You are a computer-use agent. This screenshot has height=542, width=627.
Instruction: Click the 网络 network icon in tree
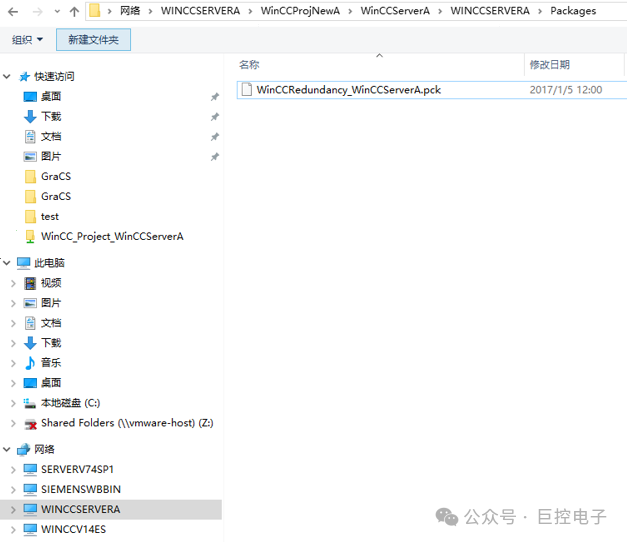[24, 449]
